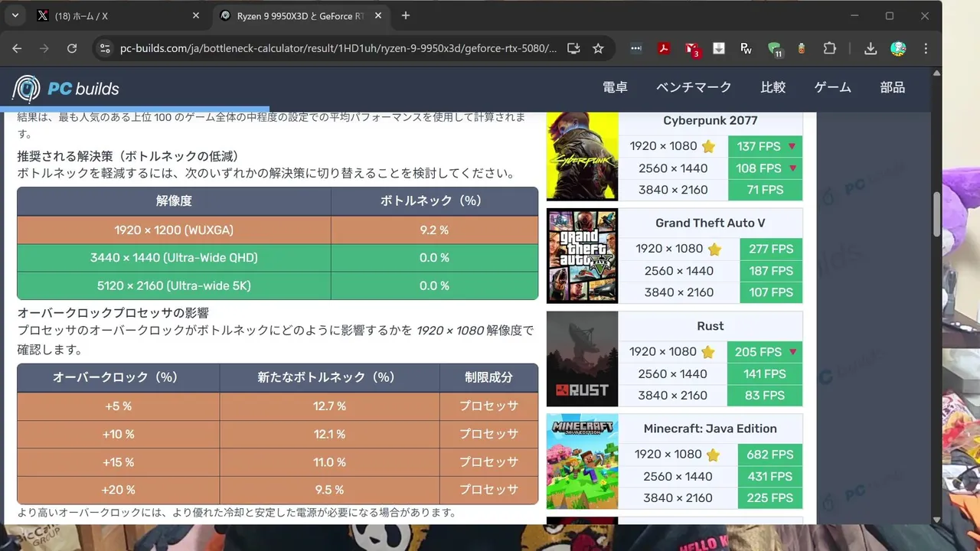Click the install app icon in address bar
This screenshot has width=980, height=551.
573,48
